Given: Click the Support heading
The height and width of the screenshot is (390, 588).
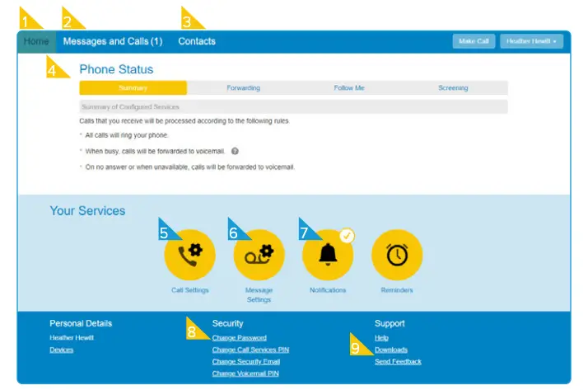Looking at the screenshot, I should coord(390,323).
